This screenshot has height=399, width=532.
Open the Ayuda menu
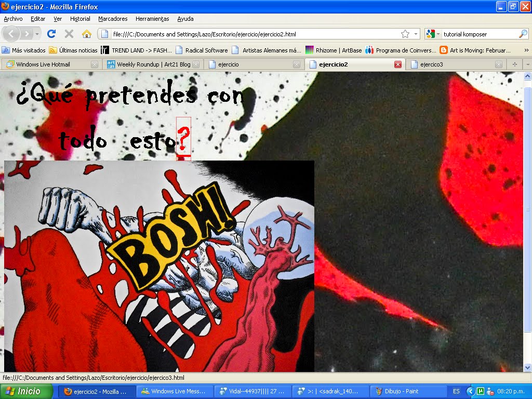185,19
